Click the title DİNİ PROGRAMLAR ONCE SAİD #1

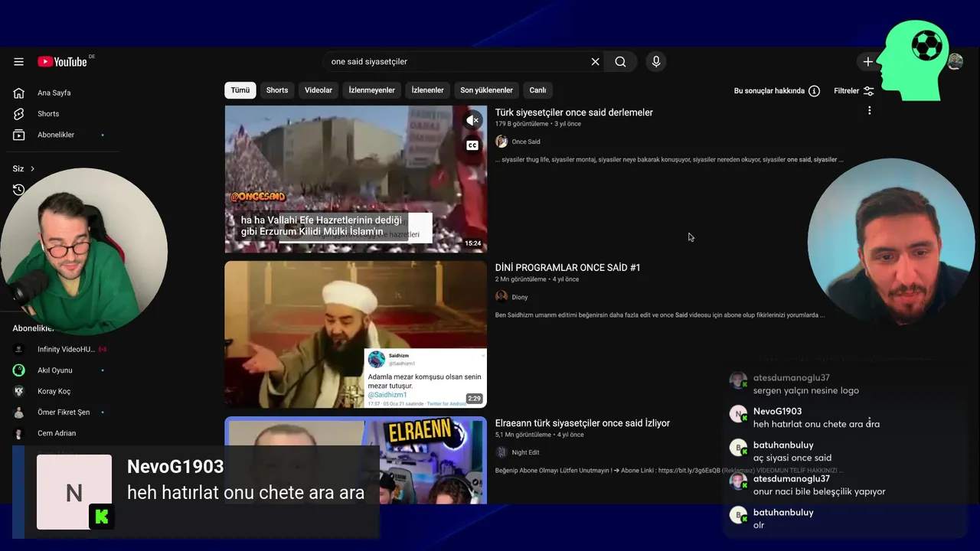(x=568, y=268)
